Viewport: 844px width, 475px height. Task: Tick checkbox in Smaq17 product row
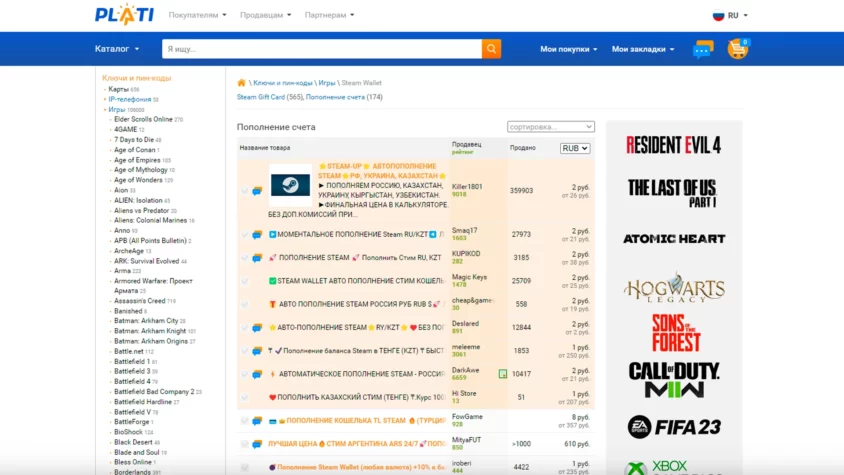coord(245,234)
